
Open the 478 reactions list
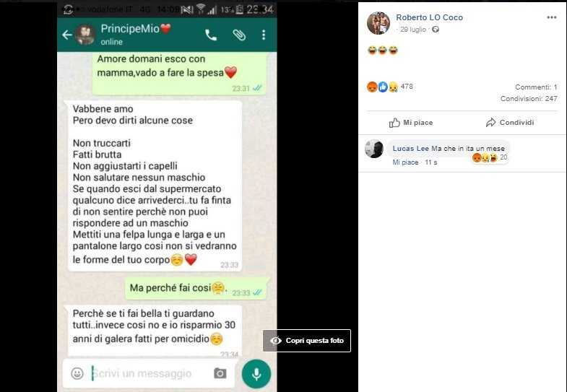[x=390, y=87]
